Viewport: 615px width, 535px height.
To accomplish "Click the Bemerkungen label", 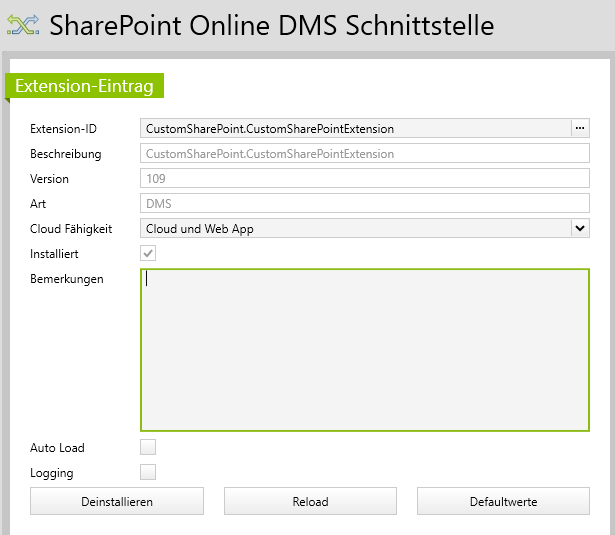I will tap(67, 279).
